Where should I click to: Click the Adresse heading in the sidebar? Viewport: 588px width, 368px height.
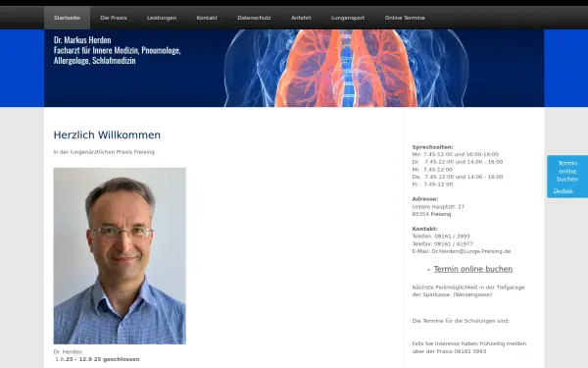click(425, 199)
